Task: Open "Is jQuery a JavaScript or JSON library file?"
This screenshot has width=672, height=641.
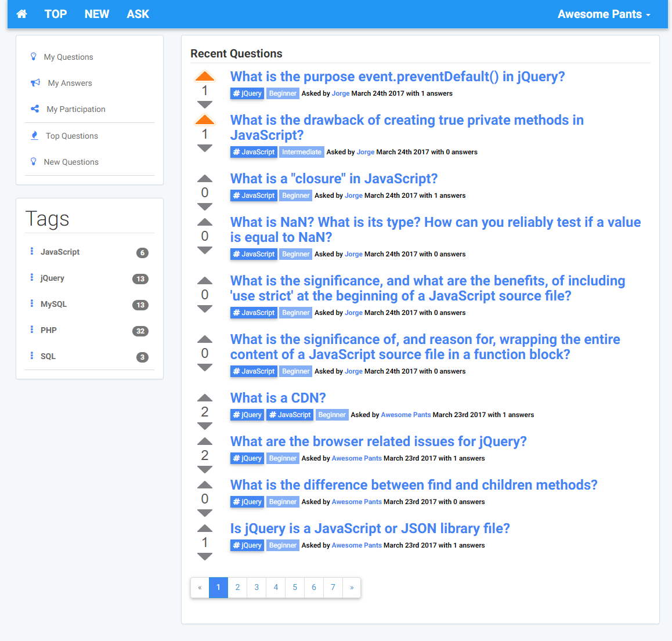Action: point(370,528)
